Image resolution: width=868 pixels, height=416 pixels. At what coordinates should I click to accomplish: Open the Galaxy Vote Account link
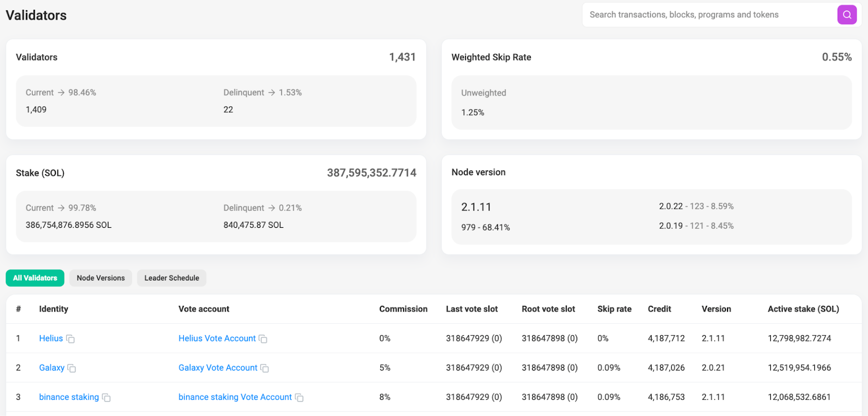click(x=218, y=368)
